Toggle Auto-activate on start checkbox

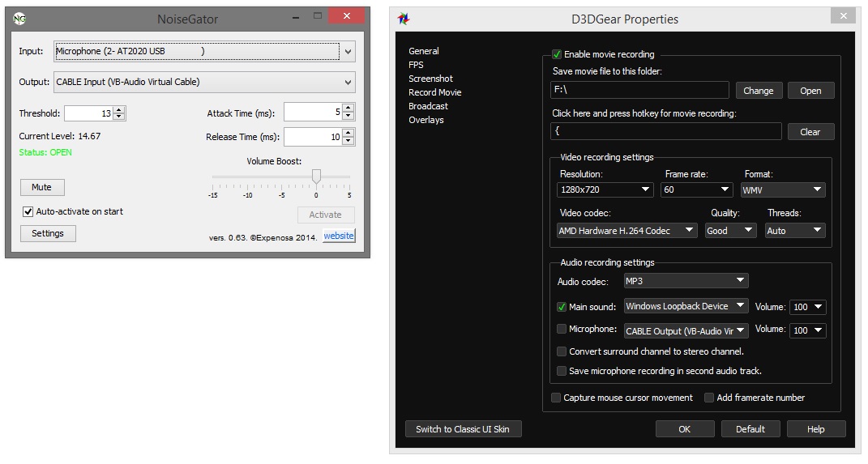click(28, 212)
